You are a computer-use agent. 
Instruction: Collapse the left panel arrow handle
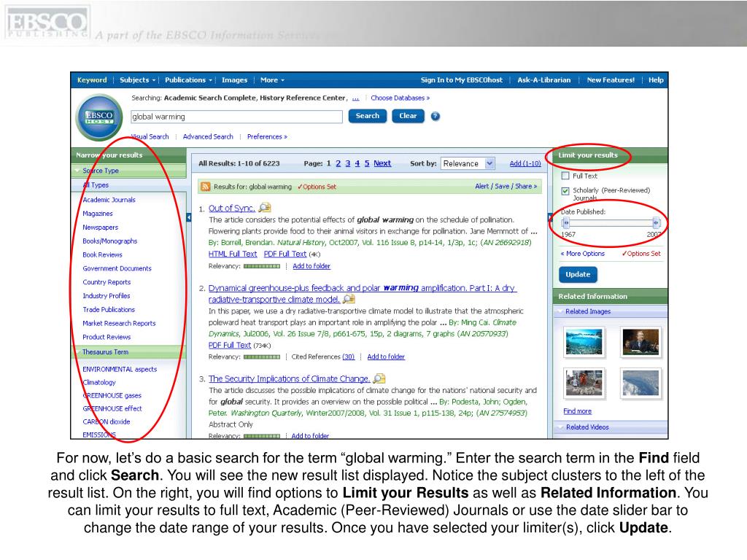click(x=189, y=217)
